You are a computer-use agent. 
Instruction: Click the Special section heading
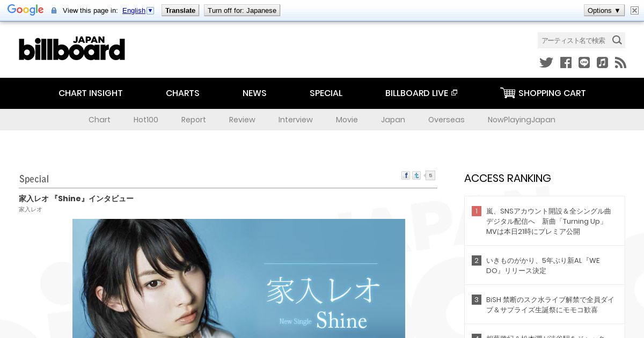(34, 179)
